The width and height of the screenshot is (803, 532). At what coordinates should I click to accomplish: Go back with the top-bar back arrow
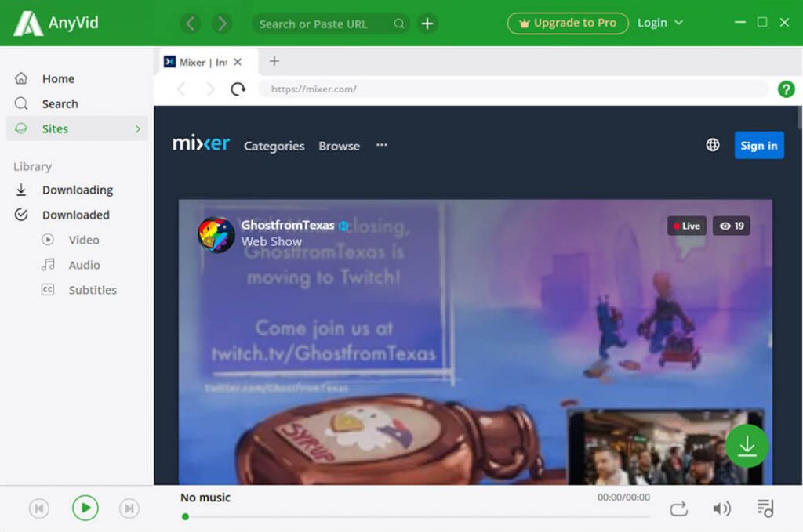[x=191, y=24]
